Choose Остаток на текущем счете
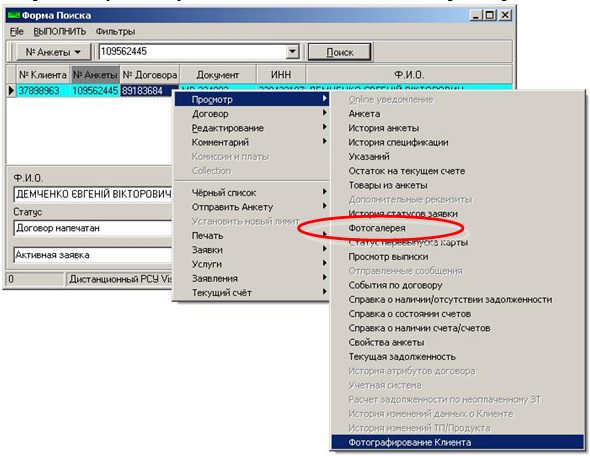 [457, 171]
